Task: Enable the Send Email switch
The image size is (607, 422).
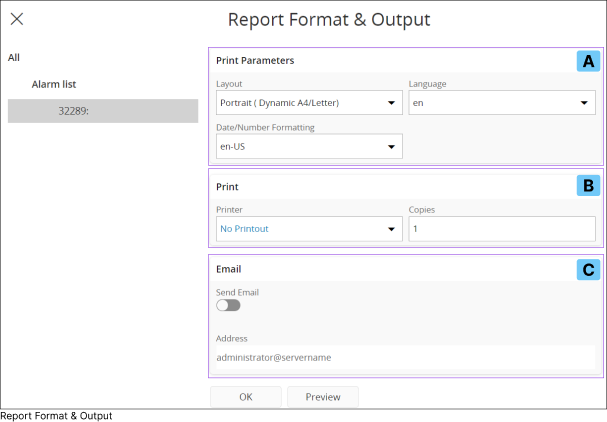Action: 228,305
